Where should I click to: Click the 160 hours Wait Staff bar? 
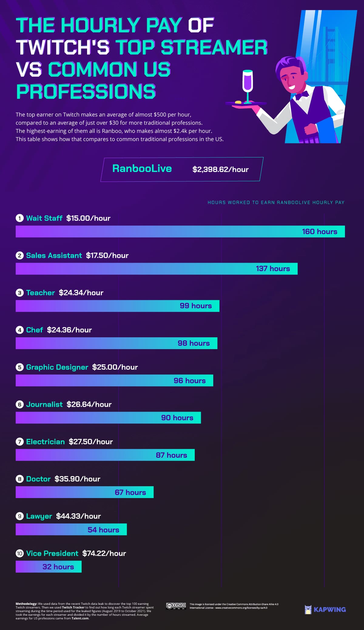point(180,231)
